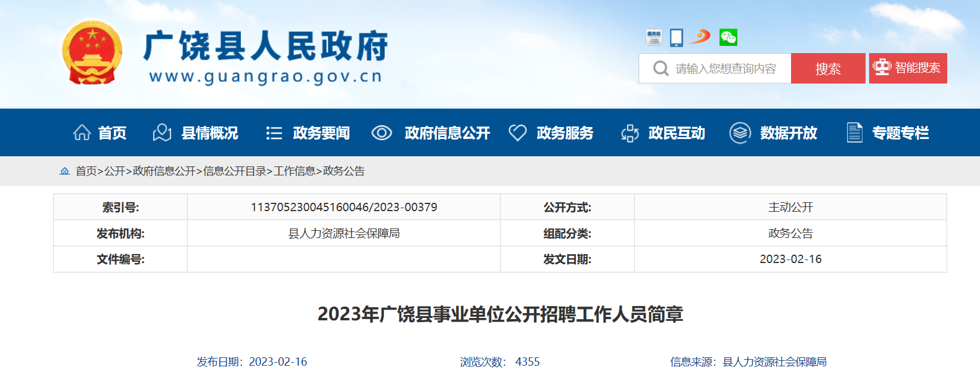This screenshot has height=377, width=980.
Task: Open the 国务院 client icon
Action: pyautogui.click(x=654, y=38)
